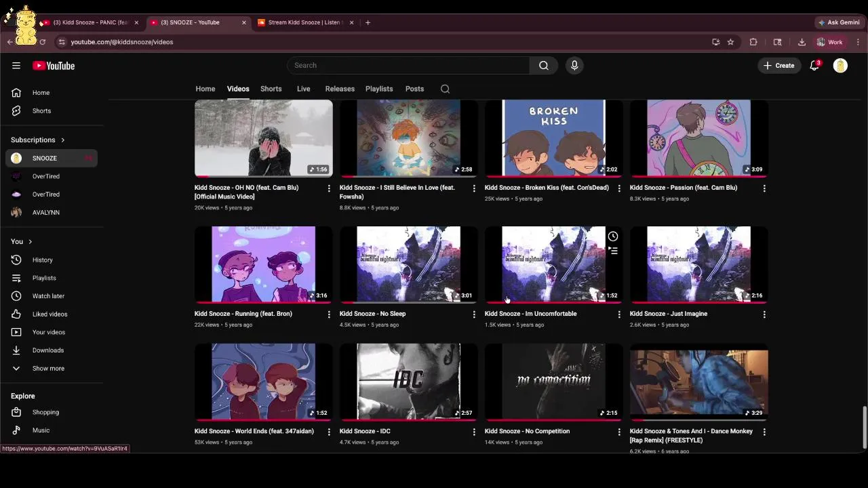Click the Ask Gemini button
868x488 pixels.
tap(839, 22)
